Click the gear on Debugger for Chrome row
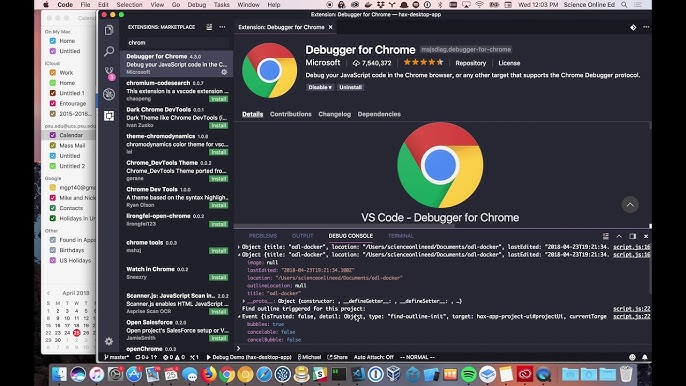The image size is (686, 386). point(224,72)
